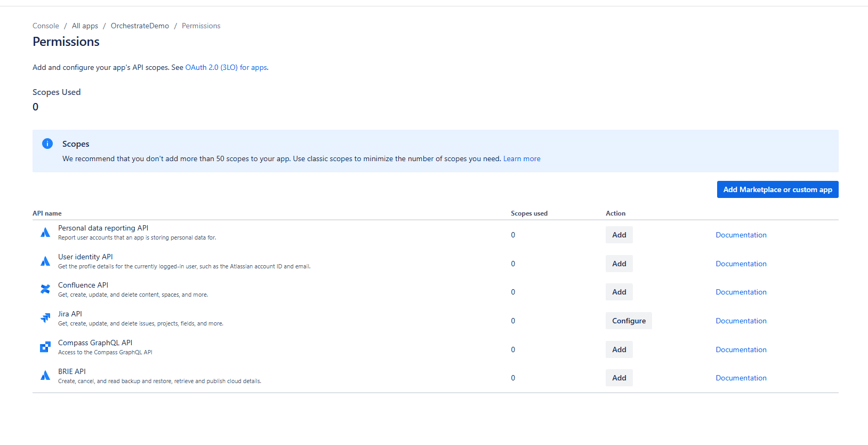Click the API name column header

click(47, 213)
